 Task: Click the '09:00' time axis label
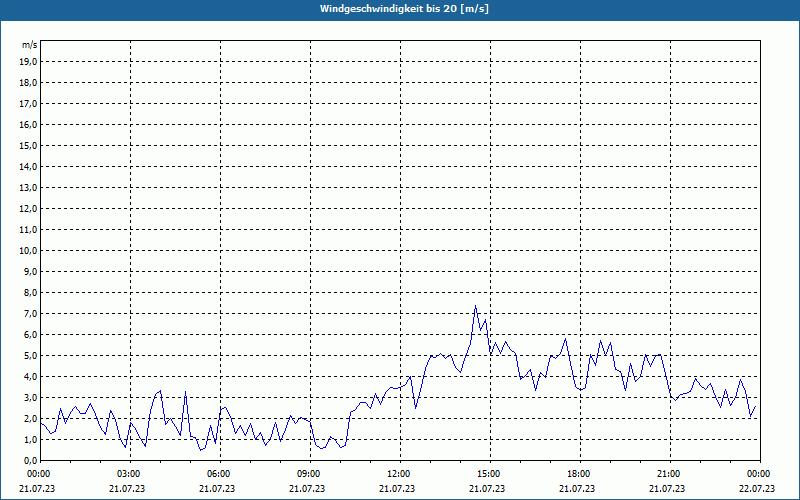tap(310, 474)
